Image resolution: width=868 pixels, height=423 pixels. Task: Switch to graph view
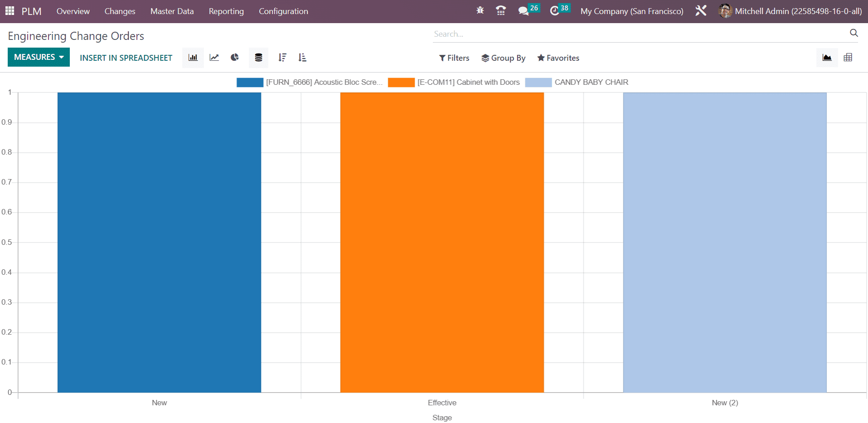coord(827,58)
